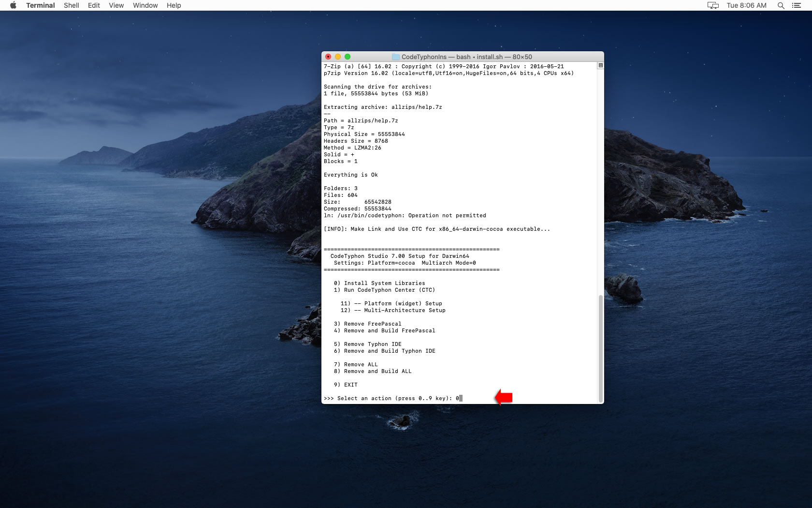Click the split pane icon atop the scrollbar
812x508 pixels.
click(x=601, y=65)
